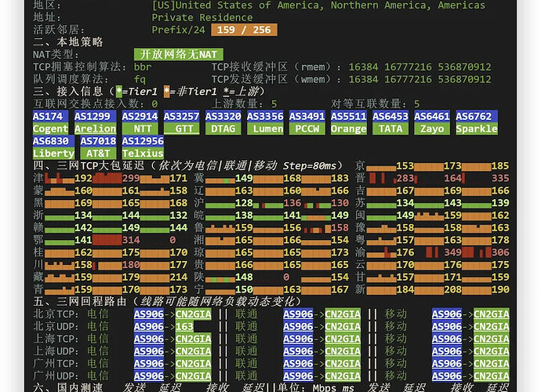
Task: Click the 283 latency value in 晋 row
Action: (x=405, y=178)
